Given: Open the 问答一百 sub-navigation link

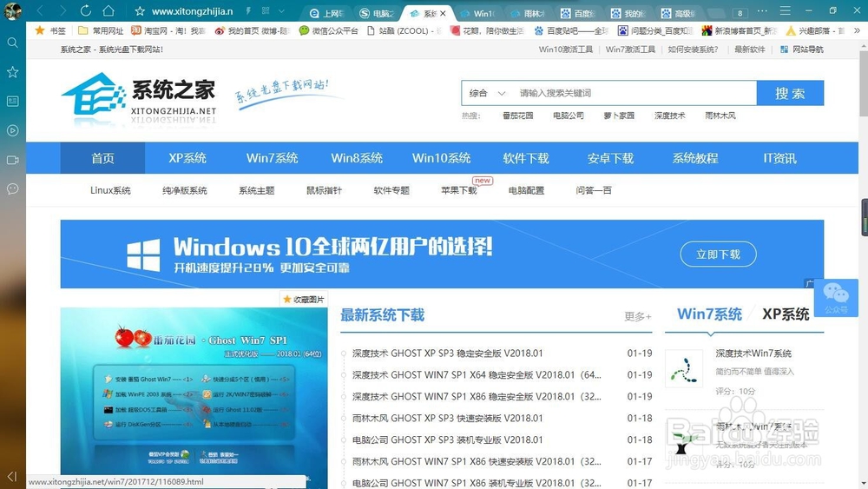Looking at the screenshot, I should point(594,190).
